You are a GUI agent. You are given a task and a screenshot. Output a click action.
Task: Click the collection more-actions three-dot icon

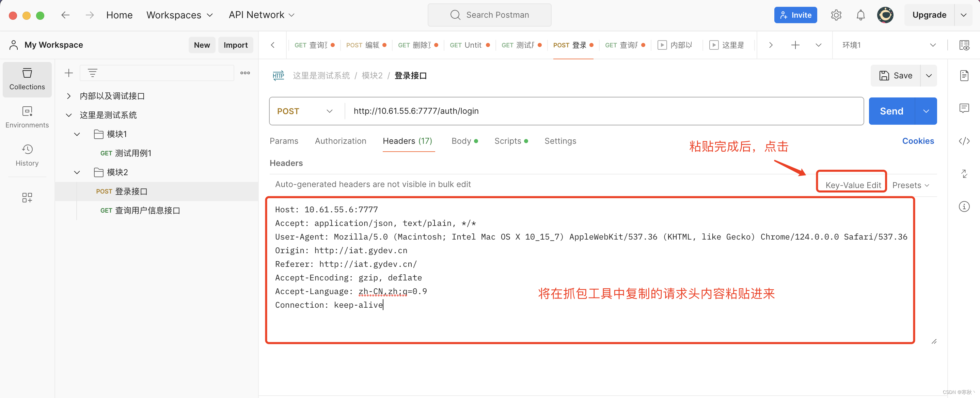click(x=245, y=73)
